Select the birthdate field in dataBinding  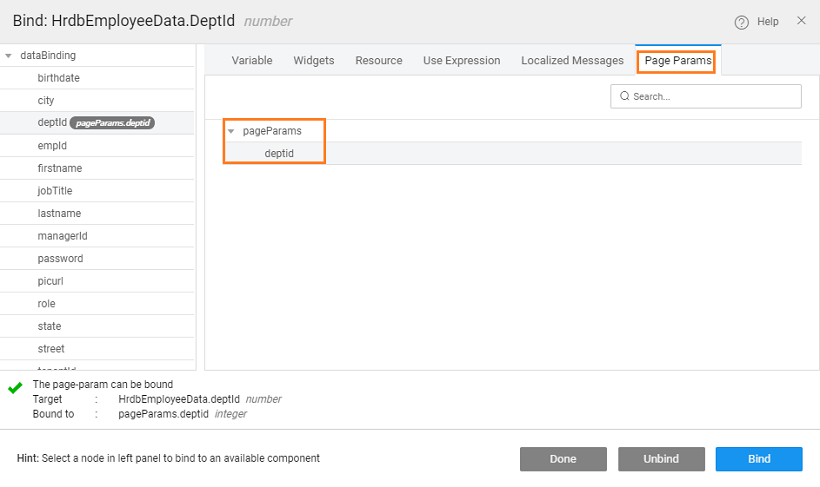click(x=58, y=78)
